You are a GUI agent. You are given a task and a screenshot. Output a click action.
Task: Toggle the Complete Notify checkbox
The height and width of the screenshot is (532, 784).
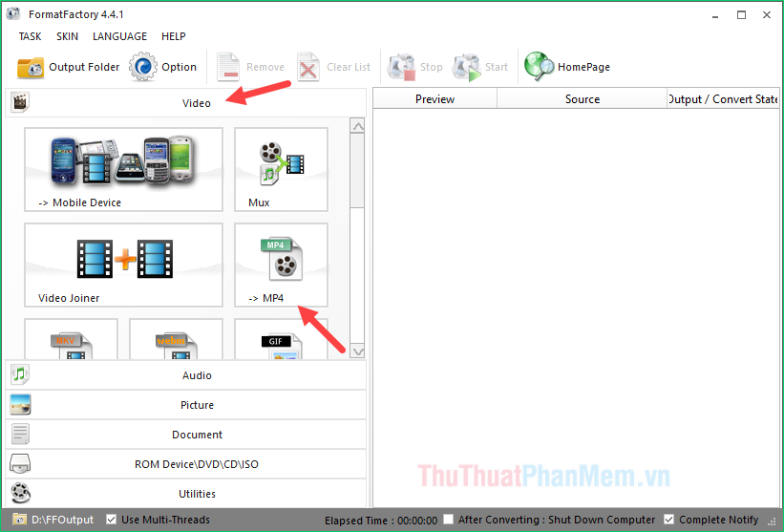[x=669, y=520]
